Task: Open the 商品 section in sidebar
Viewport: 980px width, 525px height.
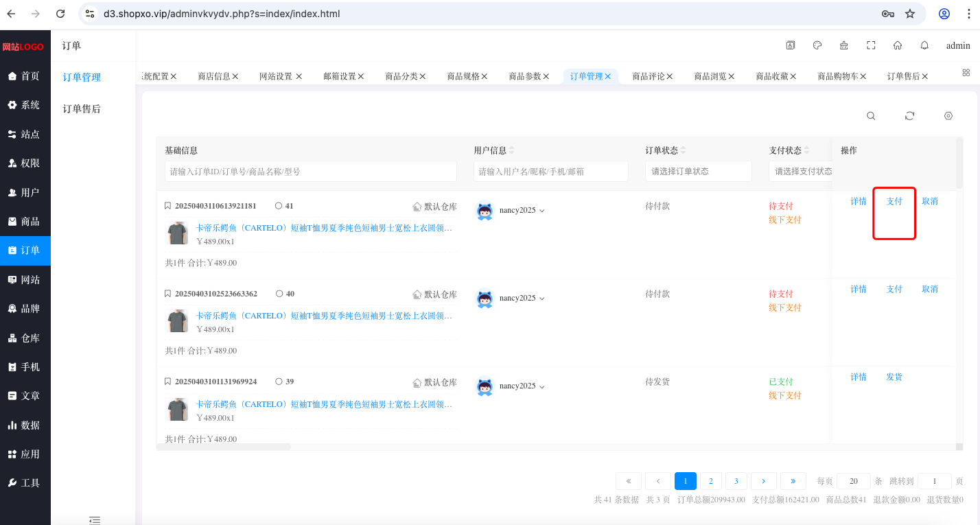Action: point(25,222)
